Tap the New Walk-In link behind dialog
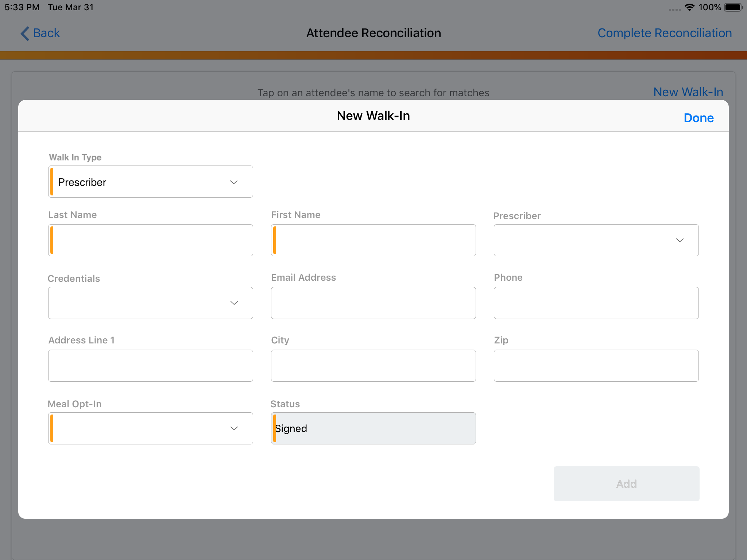Screen dimensions: 747x560 [x=688, y=92]
